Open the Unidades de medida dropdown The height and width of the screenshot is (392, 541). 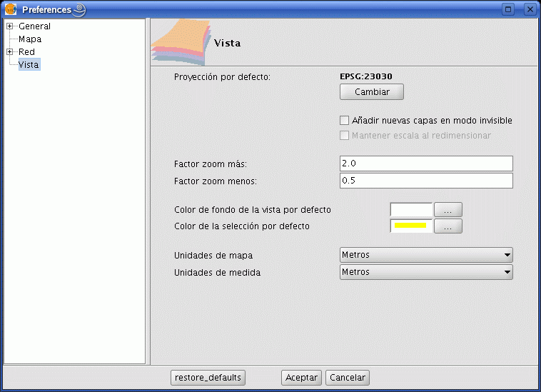tap(426, 272)
